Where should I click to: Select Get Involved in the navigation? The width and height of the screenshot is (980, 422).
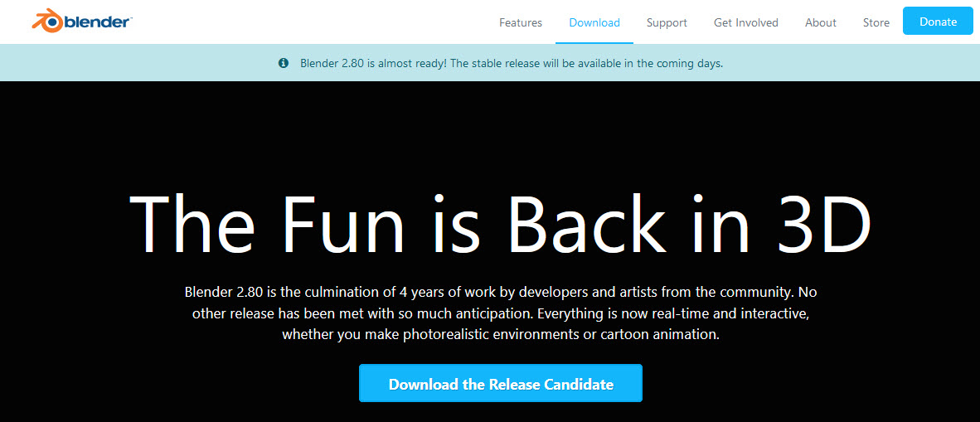click(x=746, y=22)
